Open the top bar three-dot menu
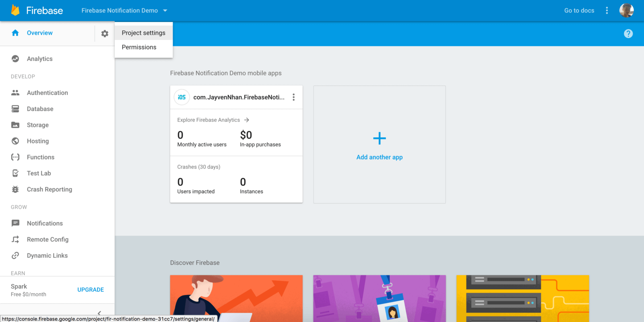The image size is (644, 322). 607,10
